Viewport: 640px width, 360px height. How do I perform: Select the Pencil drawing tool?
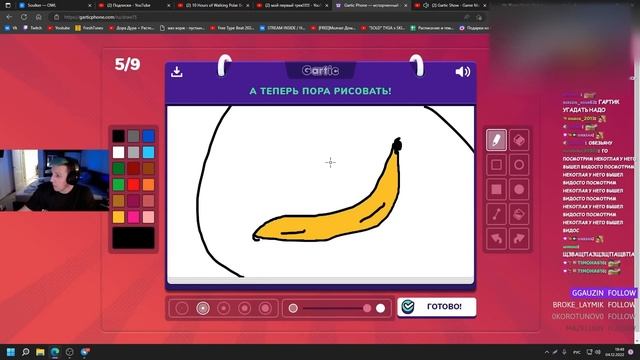(x=496, y=140)
